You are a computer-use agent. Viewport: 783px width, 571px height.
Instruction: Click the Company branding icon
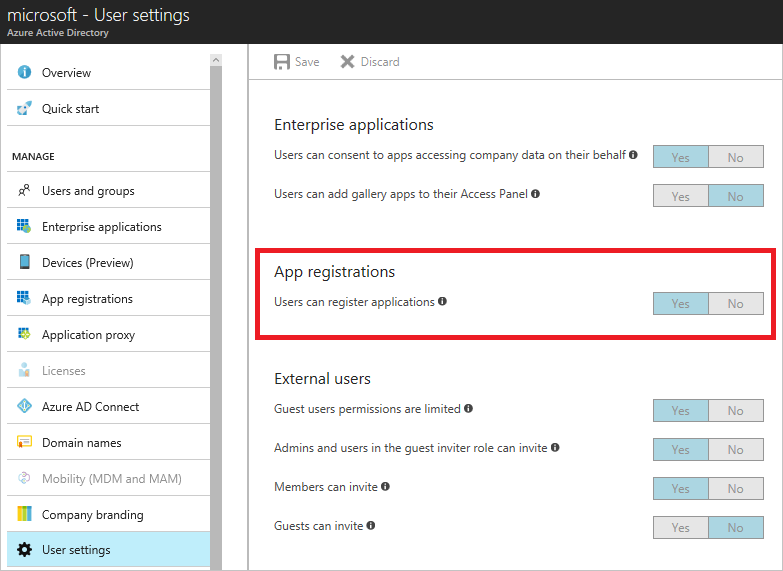[24, 514]
